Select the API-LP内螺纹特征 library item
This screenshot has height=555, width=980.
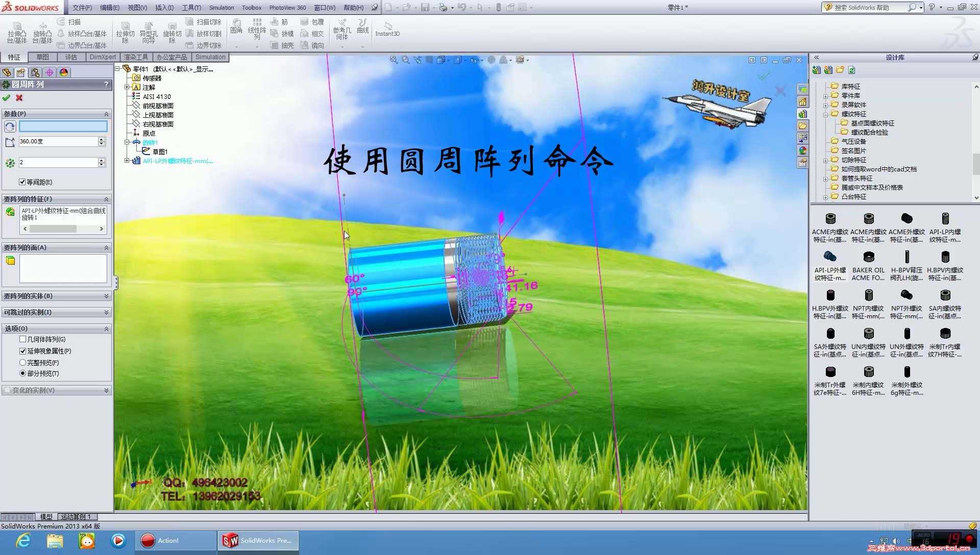pos(945,228)
